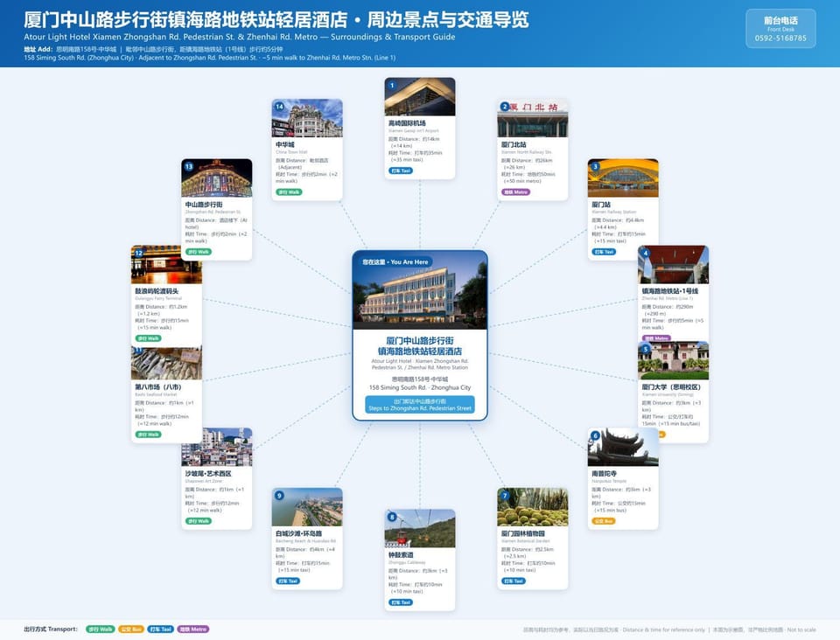Click badge 9 on the 白城沙滩 card
The width and height of the screenshot is (840, 640).
(x=279, y=496)
